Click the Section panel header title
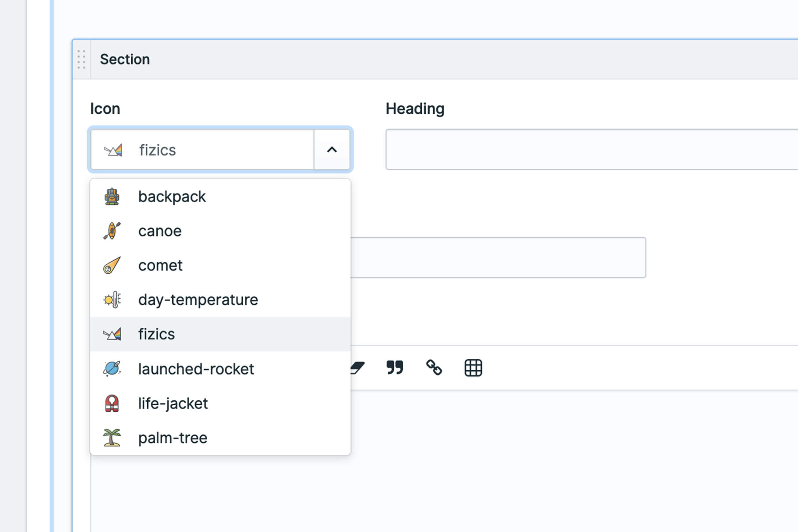 coord(125,60)
